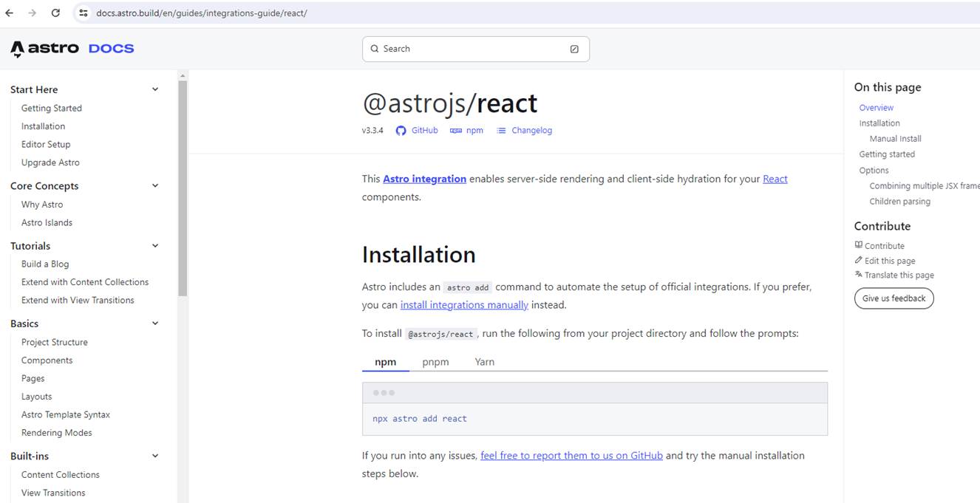Screen dimensions: 980x503
Task: Open Project Structure in sidebar
Action: (x=55, y=343)
